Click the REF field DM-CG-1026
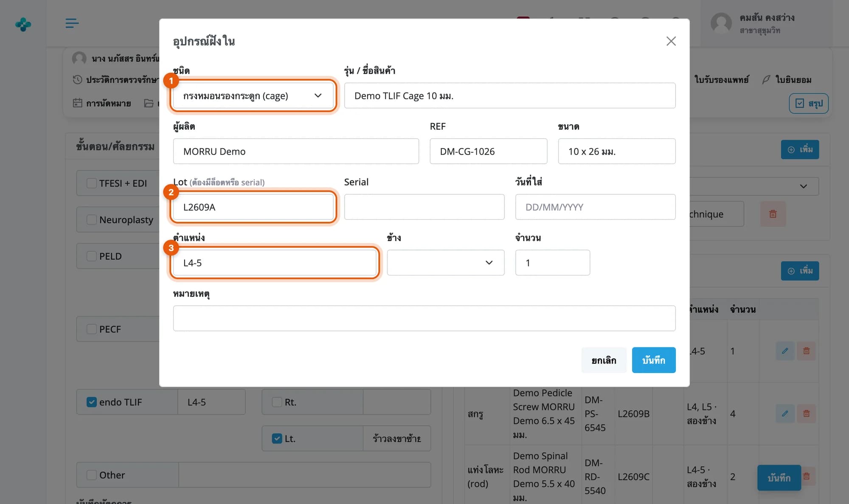 click(x=488, y=151)
